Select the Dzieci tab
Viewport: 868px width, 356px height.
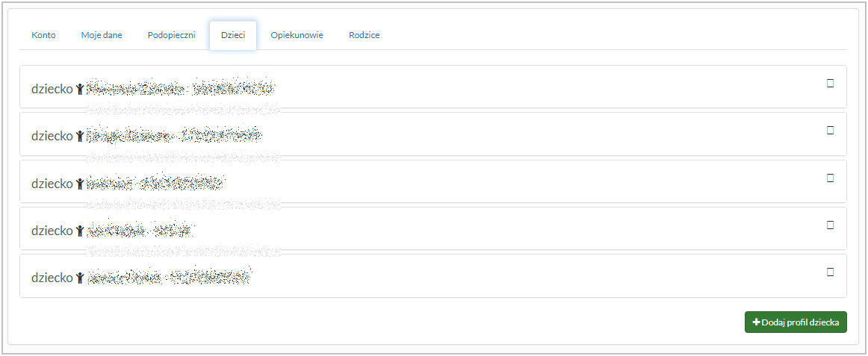pyautogui.click(x=233, y=35)
